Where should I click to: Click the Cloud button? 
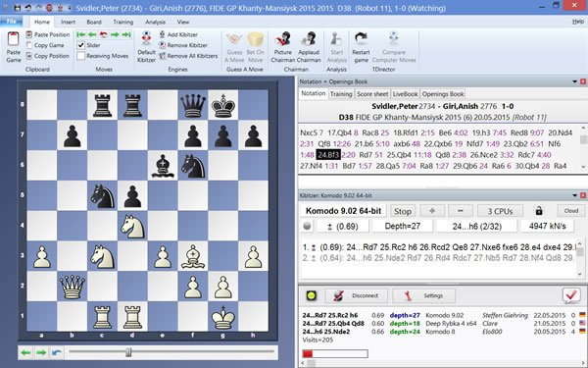coord(571,211)
